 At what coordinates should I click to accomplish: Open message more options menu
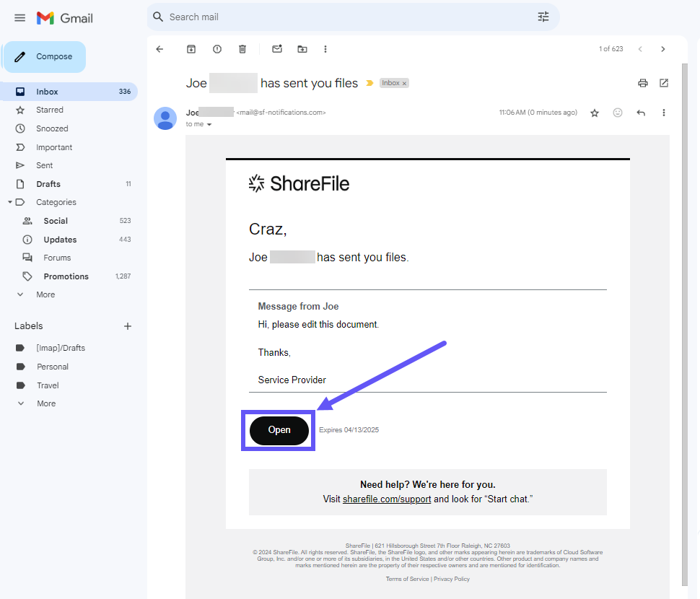(664, 113)
